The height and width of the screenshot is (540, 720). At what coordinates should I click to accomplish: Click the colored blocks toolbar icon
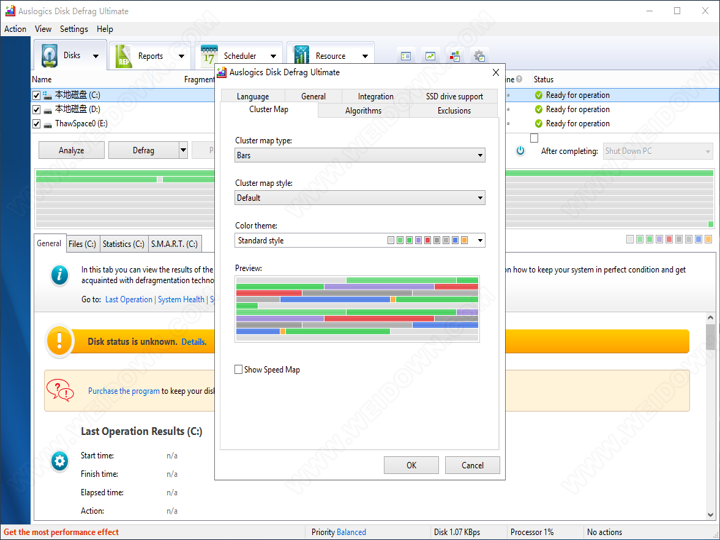point(455,56)
